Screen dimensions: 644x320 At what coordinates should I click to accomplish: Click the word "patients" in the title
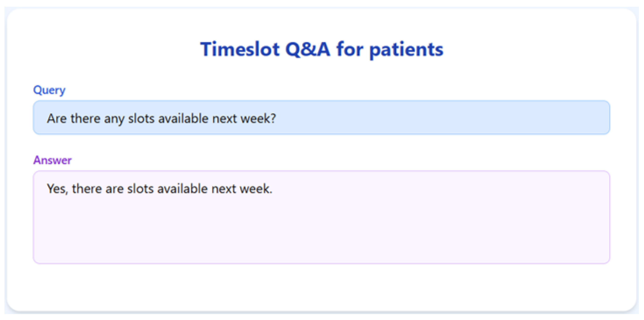(x=406, y=49)
